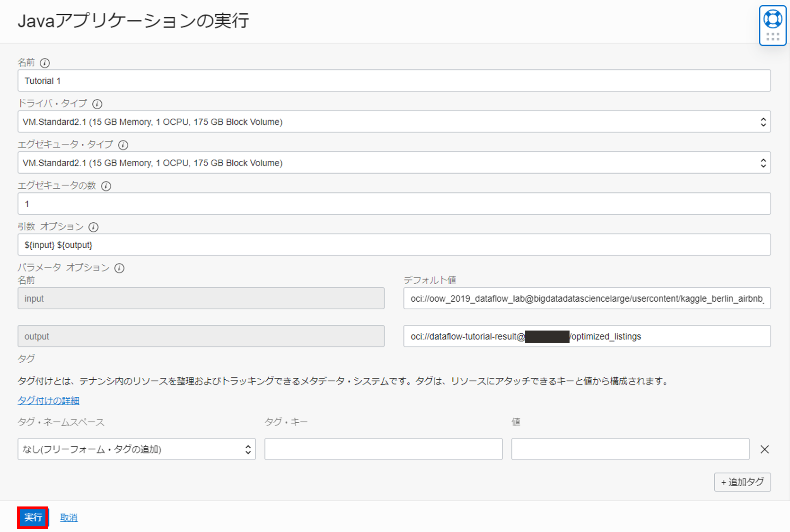Viewport: 790px width, 532px height.
Task: Click info icon beside エグゼキュータの数
Action: point(106,186)
